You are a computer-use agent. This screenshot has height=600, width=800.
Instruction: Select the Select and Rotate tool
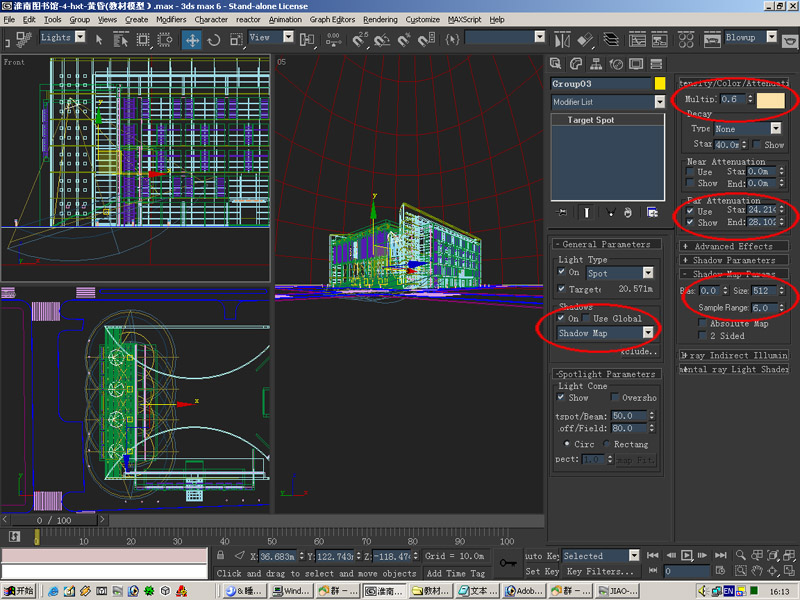coord(214,40)
